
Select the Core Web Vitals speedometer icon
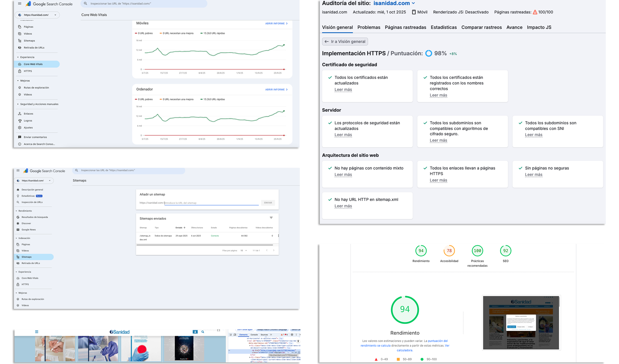(x=20, y=64)
